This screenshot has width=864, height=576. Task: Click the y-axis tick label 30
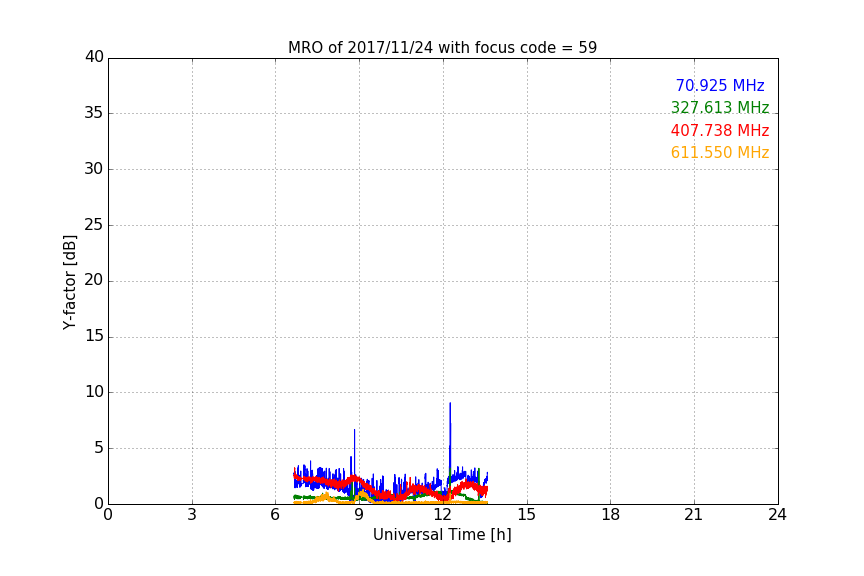coord(94,169)
